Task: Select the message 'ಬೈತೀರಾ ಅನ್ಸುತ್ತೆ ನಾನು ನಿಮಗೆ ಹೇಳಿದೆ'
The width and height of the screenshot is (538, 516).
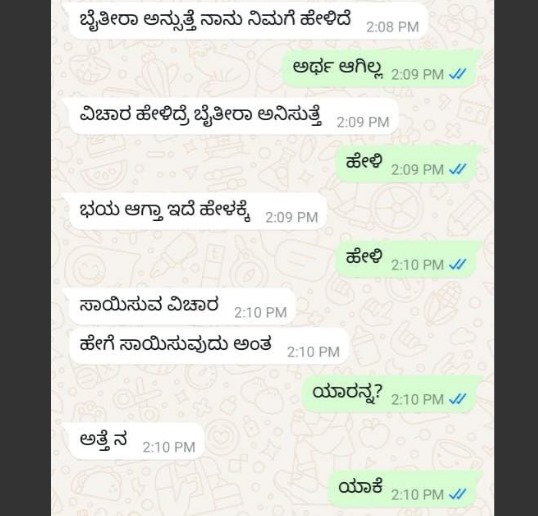Action: tap(215, 19)
